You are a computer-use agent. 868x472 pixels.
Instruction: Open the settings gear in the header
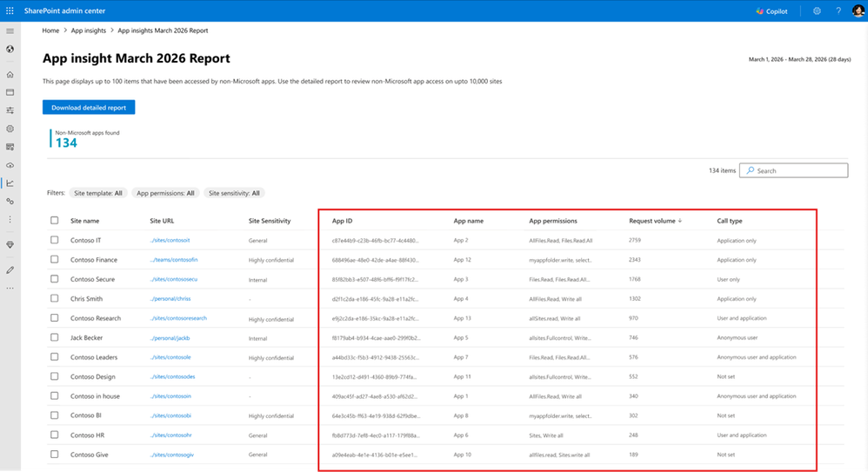[817, 10]
